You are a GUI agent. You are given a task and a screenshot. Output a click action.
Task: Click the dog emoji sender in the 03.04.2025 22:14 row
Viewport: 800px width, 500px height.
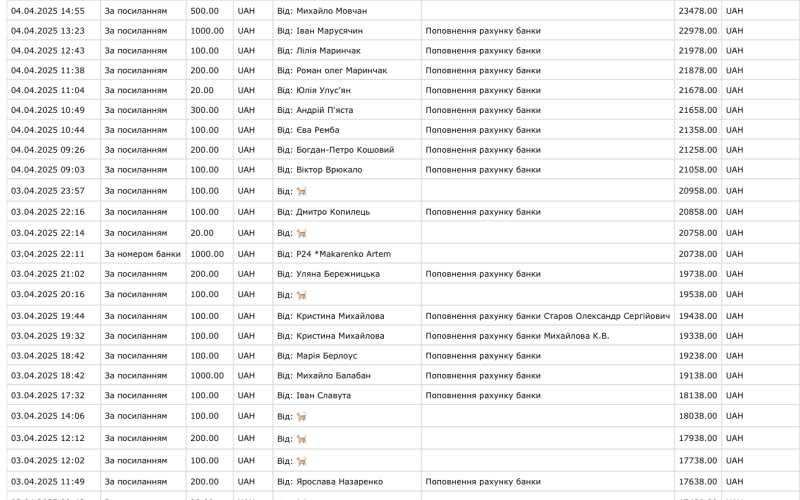(x=302, y=233)
